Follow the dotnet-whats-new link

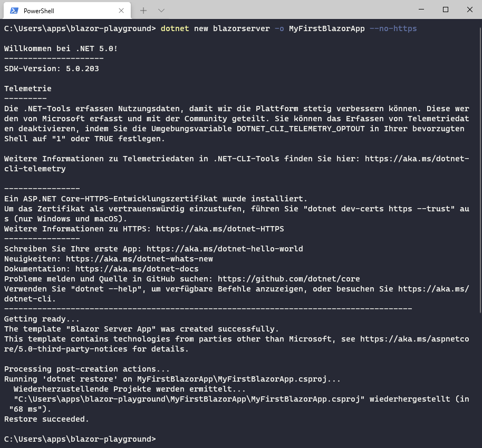(x=139, y=259)
